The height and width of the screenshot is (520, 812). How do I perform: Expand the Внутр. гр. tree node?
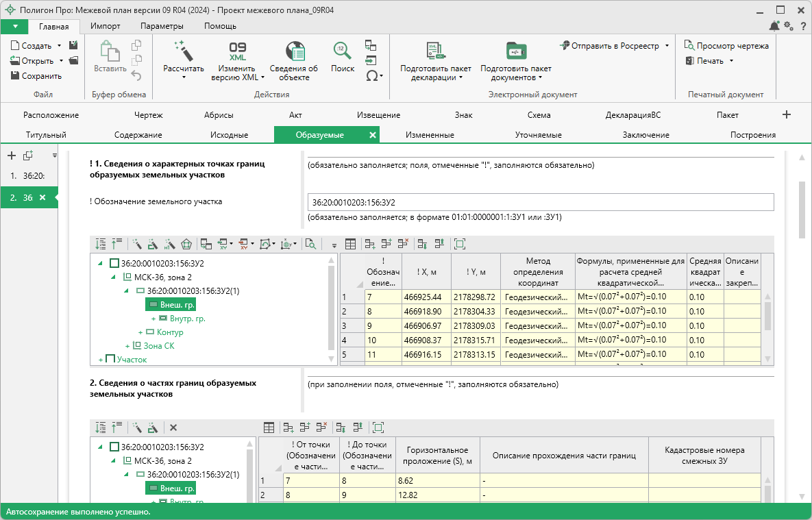point(153,319)
